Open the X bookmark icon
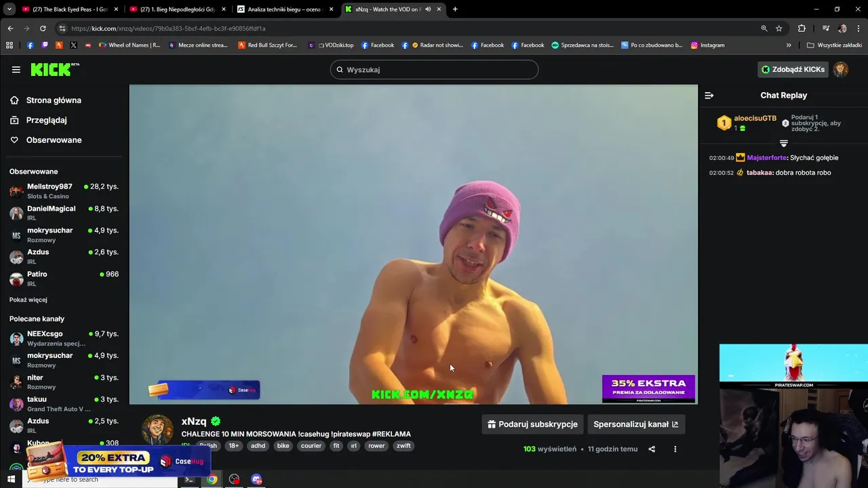This screenshot has width=868, height=488. [73, 45]
